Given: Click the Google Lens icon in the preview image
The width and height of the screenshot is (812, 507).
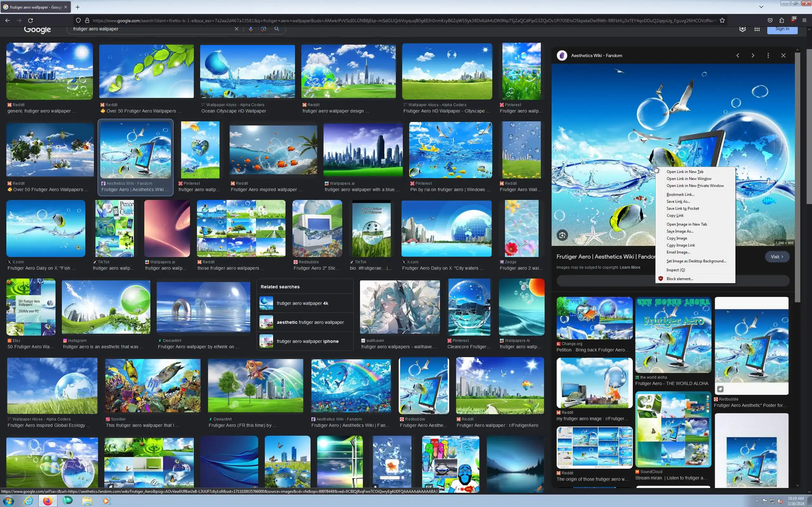Looking at the screenshot, I should pyautogui.click(x=562, y=235).
